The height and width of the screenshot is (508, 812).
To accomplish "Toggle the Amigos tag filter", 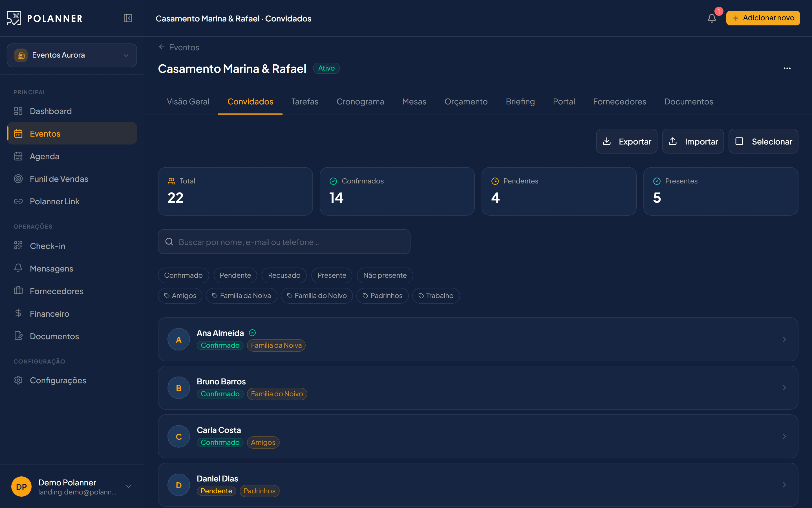I will click(180, 296).
